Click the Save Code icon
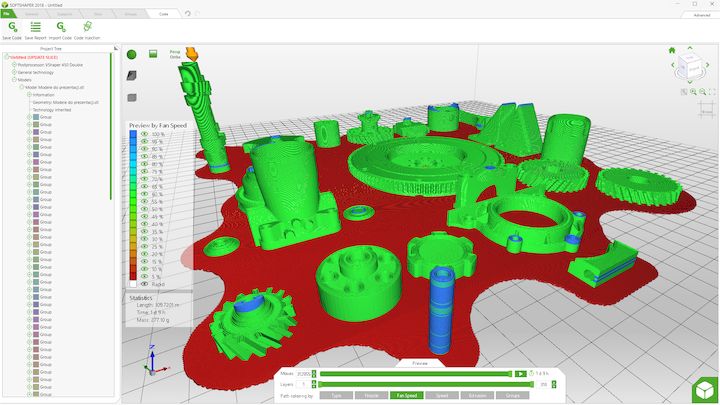 (11, 27)
